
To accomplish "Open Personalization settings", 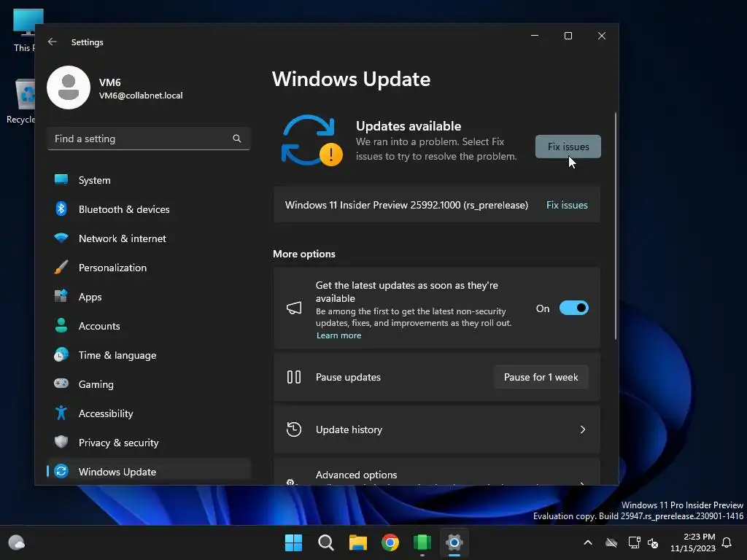I will pyautogui.click(x=149, y=267).
